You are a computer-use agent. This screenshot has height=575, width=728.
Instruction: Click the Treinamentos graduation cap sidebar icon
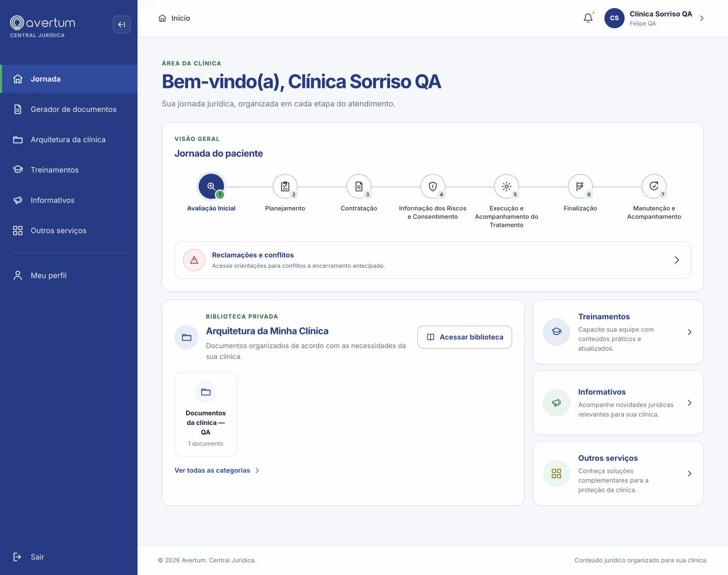click(18, 170)
